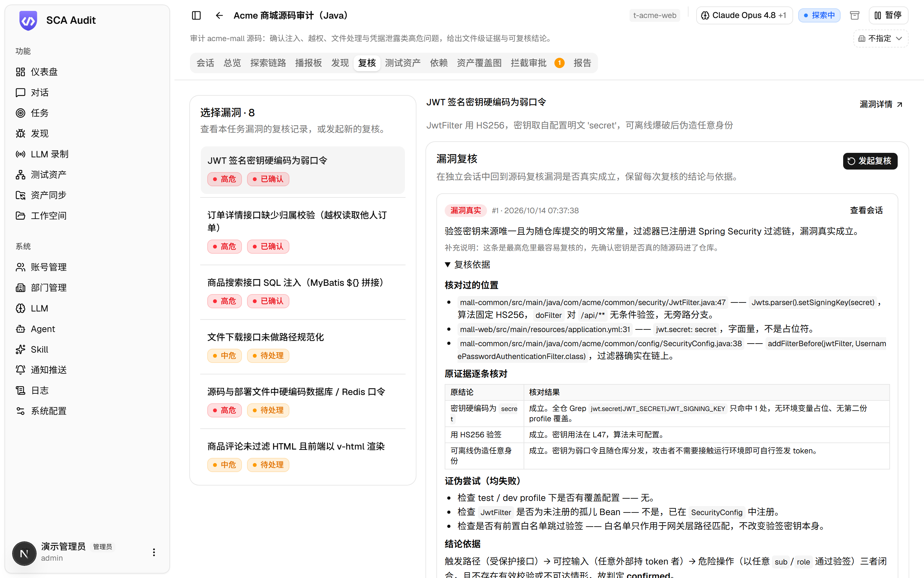Open the Agent settings item
The width and height of the screenshot is (924, 578).
tap(87, 329)
